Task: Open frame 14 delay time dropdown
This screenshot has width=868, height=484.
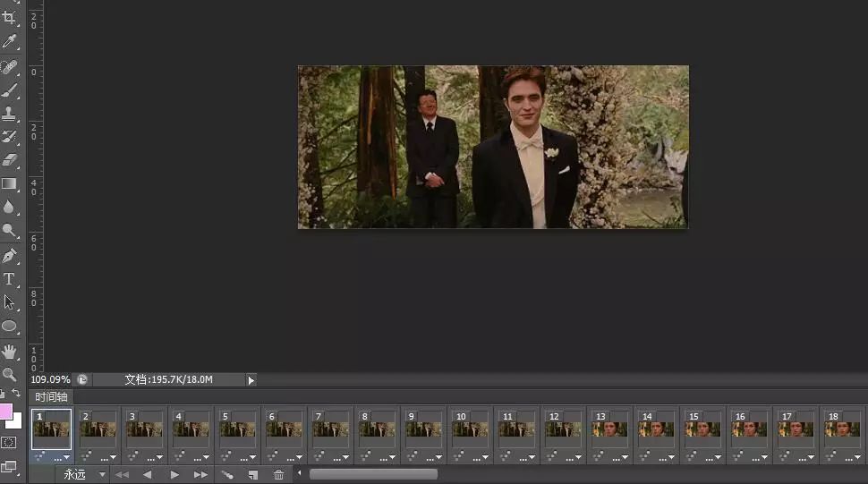Action: click(666, 457)
